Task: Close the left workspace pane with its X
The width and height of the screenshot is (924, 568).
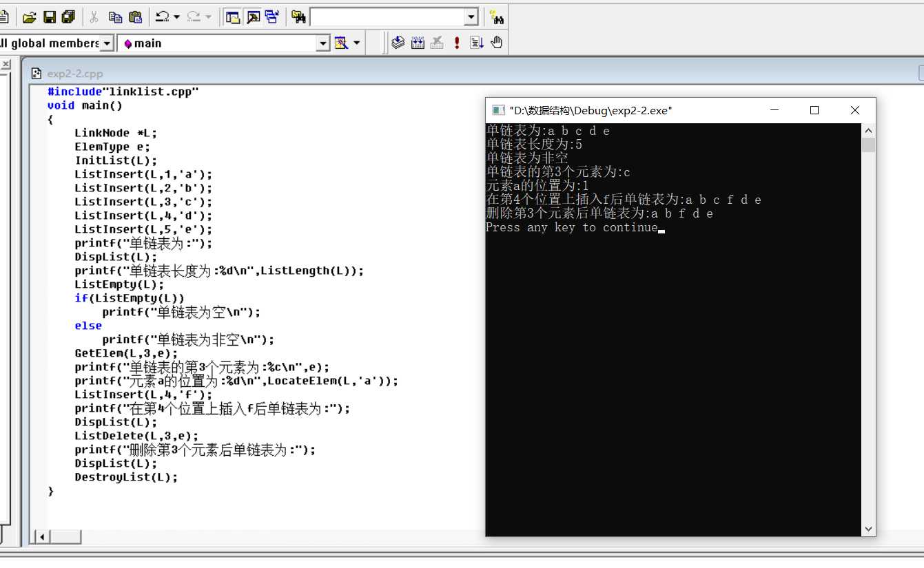Action: pos(6,64)
